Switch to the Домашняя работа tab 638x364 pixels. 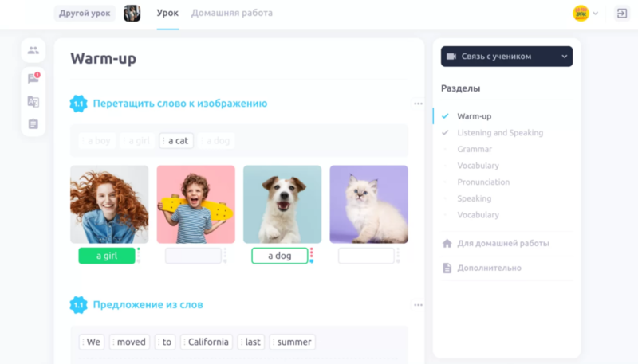click(231, 14)
